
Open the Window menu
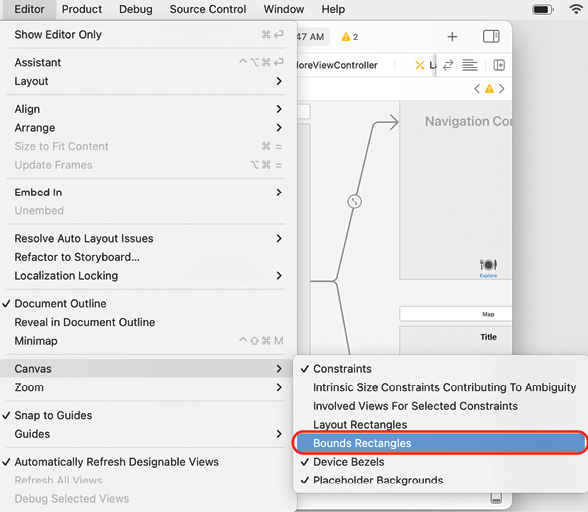(284, 9)
